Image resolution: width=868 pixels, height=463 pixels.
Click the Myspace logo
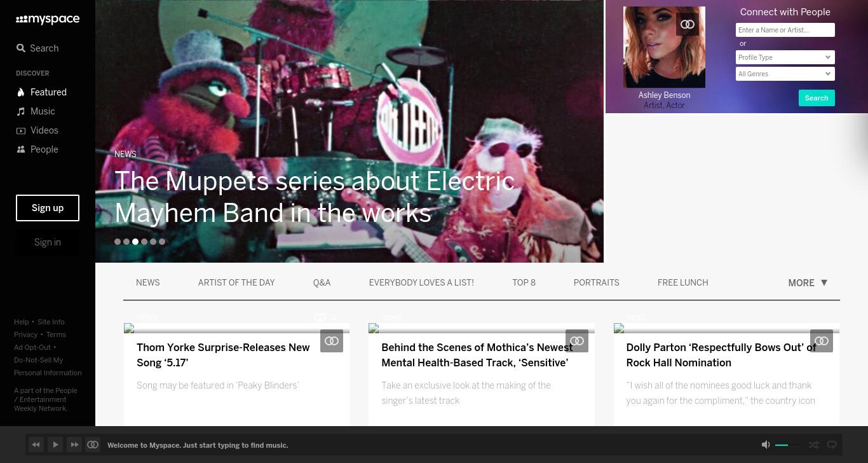click(x=48, y=20)
